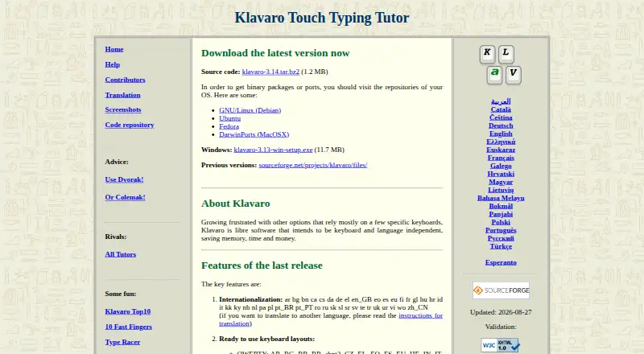Viewport: 644px width, 354px height.
Task: Open the Code repository link
Action: (130, 125)
